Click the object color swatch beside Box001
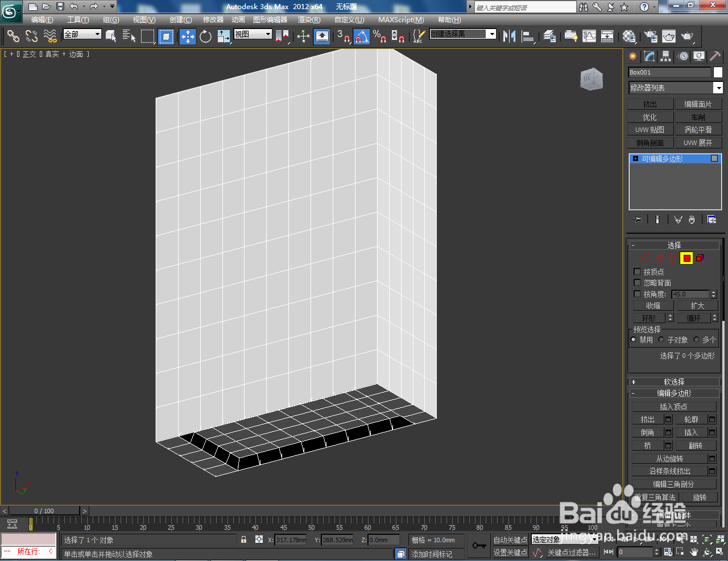Screen dimensions: 728x561 click(718, 72)
